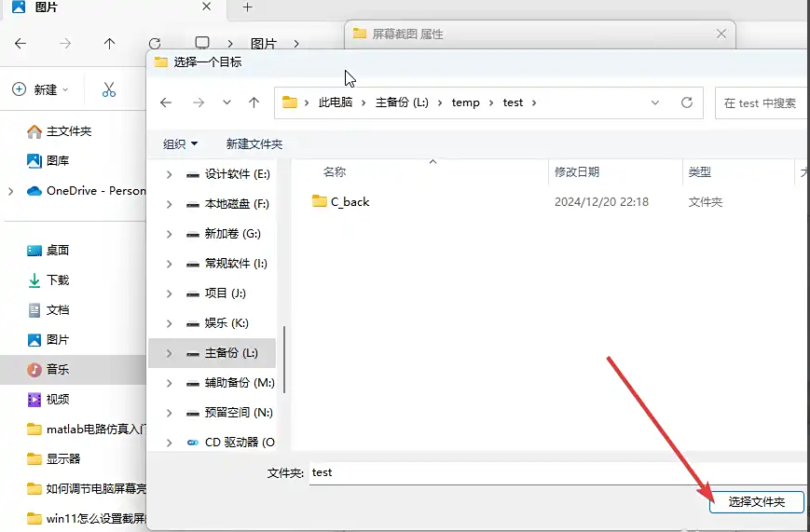Open the C_back folder item
Image resolution: width=810 pixels, height=532 pixels.
point(350,201)
